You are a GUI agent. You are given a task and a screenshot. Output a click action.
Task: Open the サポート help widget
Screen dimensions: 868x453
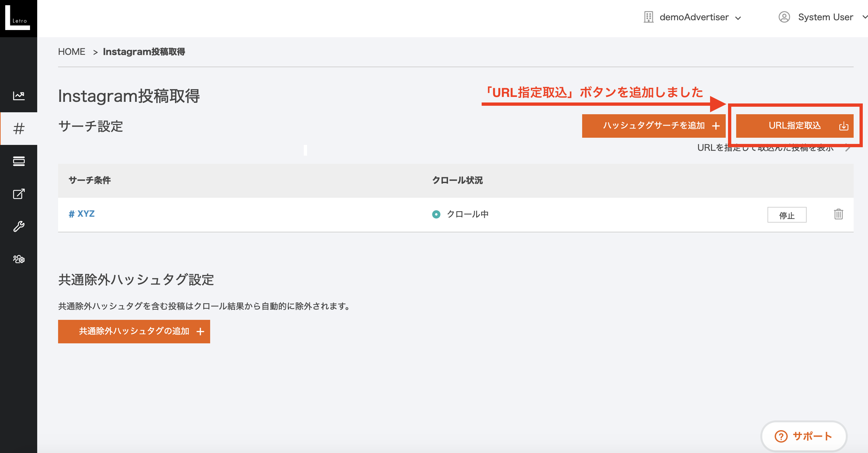click(804, 436)
